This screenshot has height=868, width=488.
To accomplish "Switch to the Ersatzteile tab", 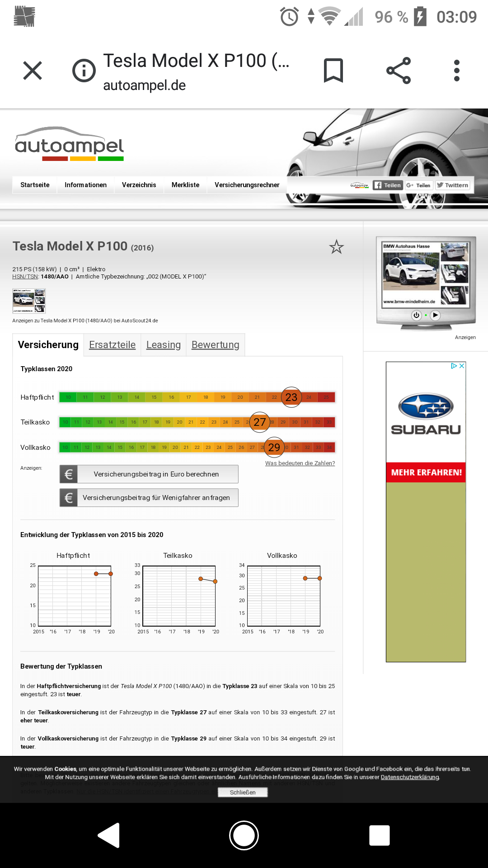I will click(112, 345).
